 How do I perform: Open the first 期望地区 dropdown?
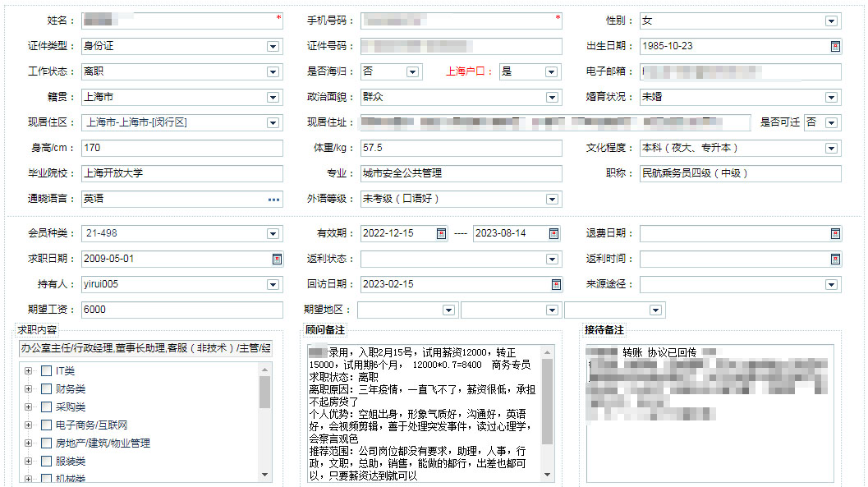449,310
